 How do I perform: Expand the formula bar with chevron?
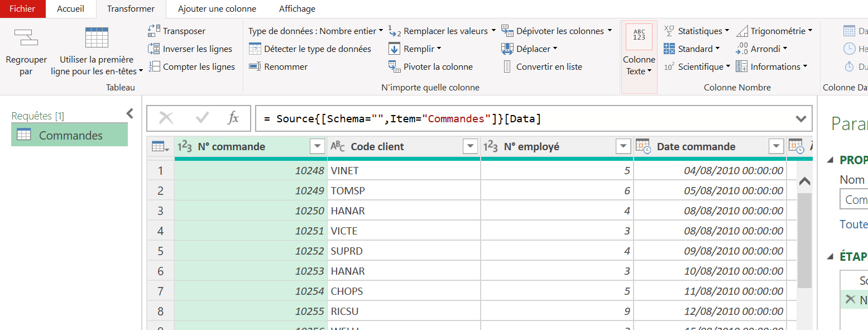click(x=801, y=118)
